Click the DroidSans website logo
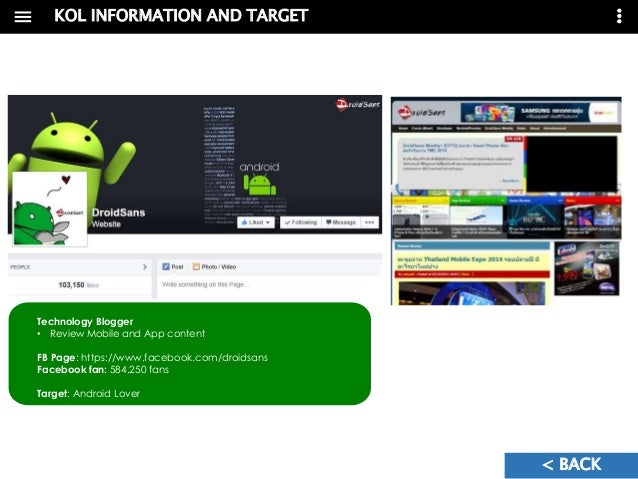Viewport: 638px width, 479px height. coord(422,112)
